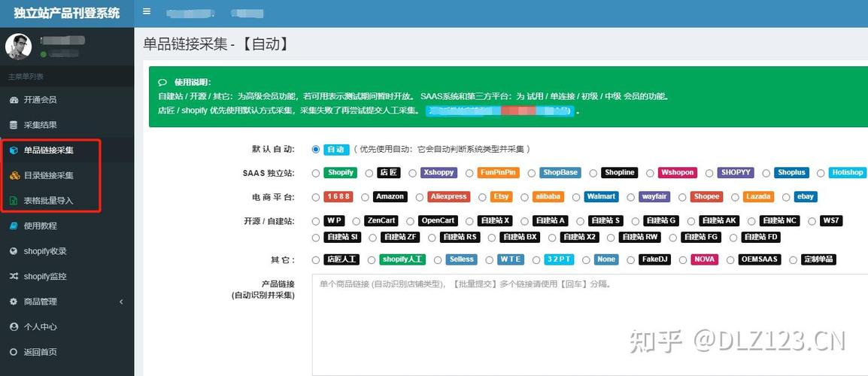The height and width of the screenshot is (376, 868).
Task: Select the Amazon platform radio
Action: pyautogui.click(x=365, y=197)
